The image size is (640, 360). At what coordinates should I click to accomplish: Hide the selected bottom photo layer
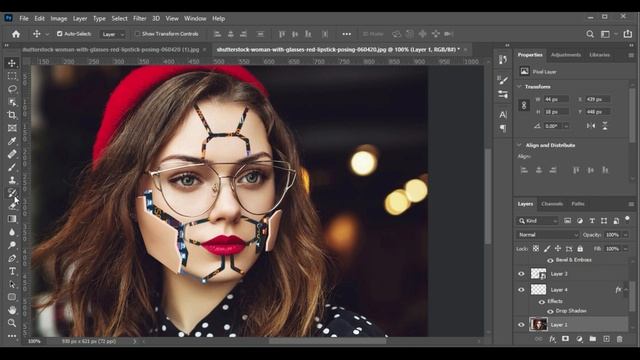point(521,325)
